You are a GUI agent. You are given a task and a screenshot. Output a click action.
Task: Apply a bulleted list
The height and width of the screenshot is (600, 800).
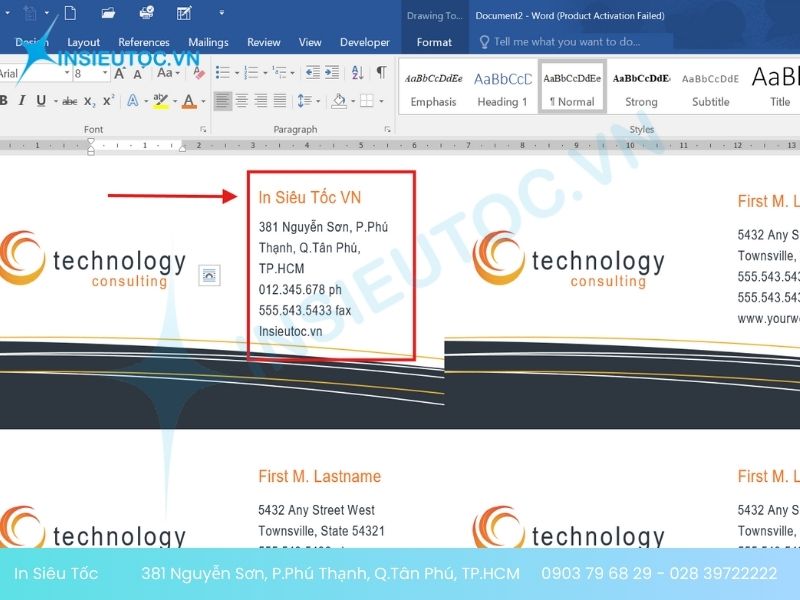[223, 73]
